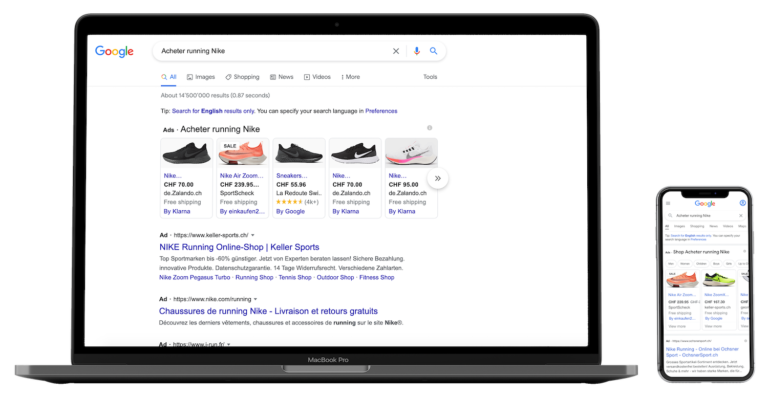Screen dimensions: 768x397
Task: Select the All tab on laptop
Action: pyautogui.click(x=168, y=77)
